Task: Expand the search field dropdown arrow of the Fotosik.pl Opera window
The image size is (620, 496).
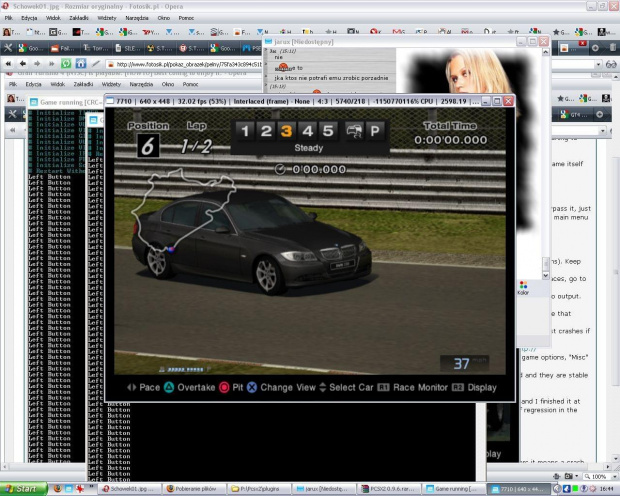Action: (598, 64)
